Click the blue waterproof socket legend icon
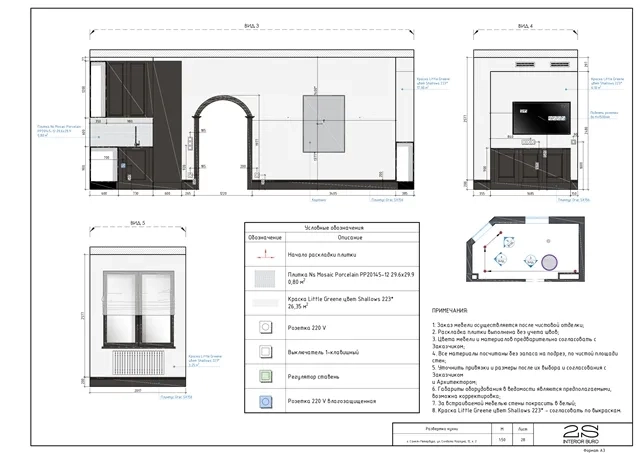Screen dimensions: 640x453 click(265, 402)
